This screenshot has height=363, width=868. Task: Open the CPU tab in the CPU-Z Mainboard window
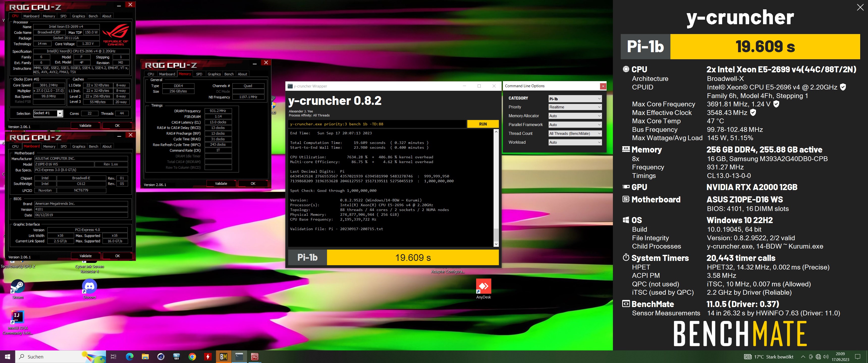pyautogui.click(x=15, y=146)
